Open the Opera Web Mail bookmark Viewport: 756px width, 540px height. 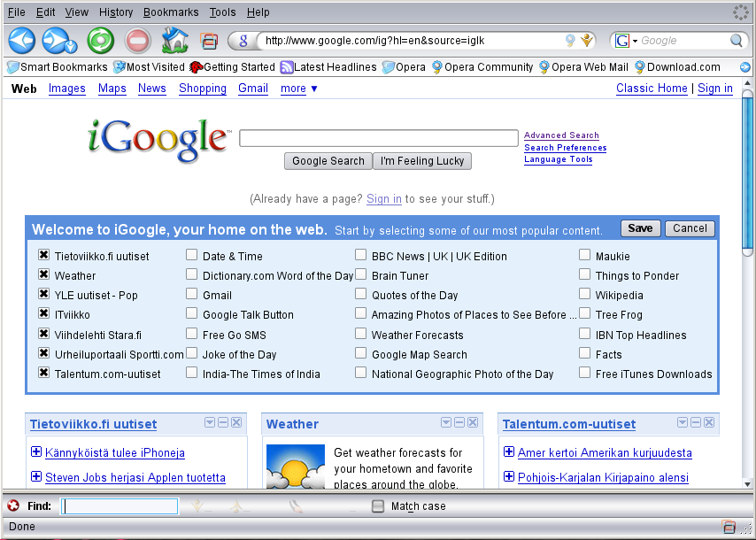pyautogui.click(x=583, y=67)
